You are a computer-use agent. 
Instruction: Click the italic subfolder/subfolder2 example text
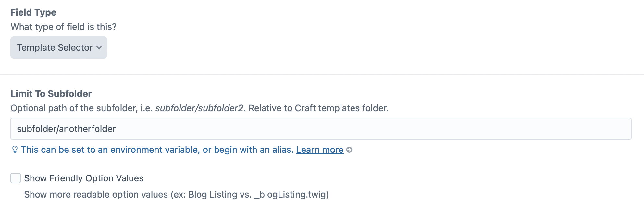[199, 108]
